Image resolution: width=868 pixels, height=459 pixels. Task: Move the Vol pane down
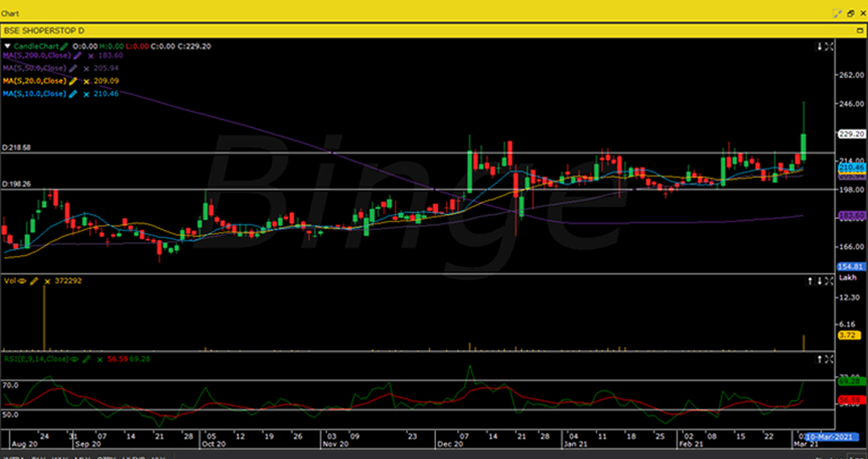820,281
